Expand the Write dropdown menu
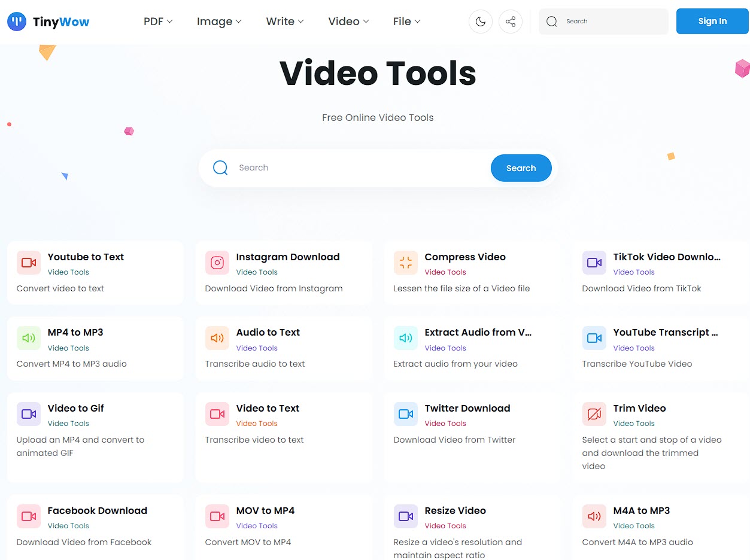Screen dimensions: 750x560 (x=285, y=22)
